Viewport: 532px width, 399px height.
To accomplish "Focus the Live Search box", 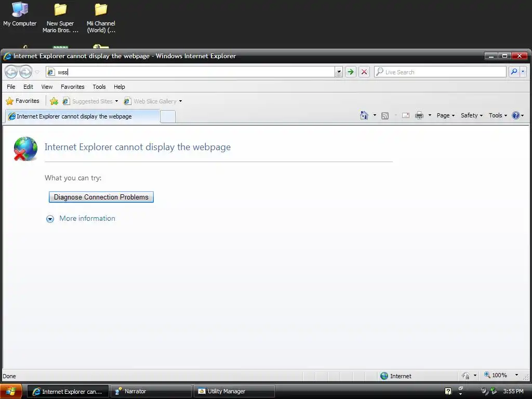I will (440, 72).
